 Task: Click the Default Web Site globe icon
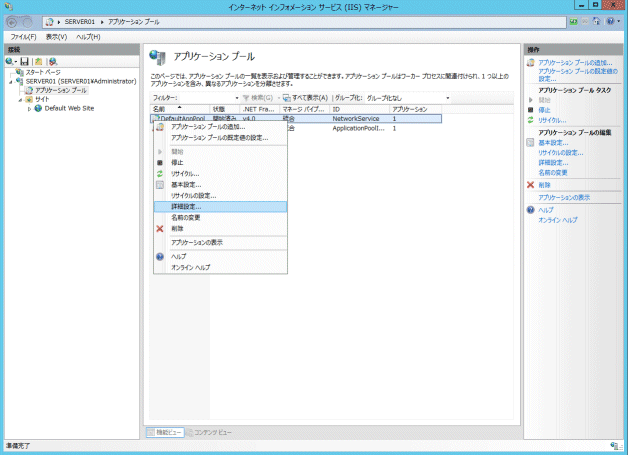38,109
